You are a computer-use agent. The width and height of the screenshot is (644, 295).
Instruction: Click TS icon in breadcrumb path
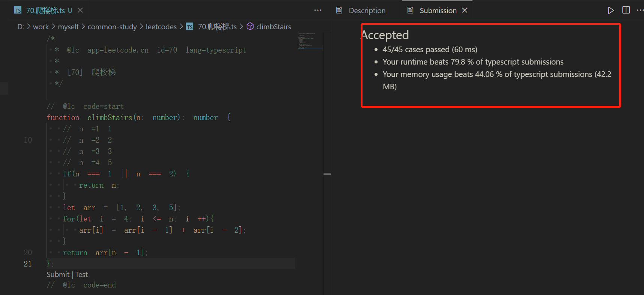tap(190, 27)
